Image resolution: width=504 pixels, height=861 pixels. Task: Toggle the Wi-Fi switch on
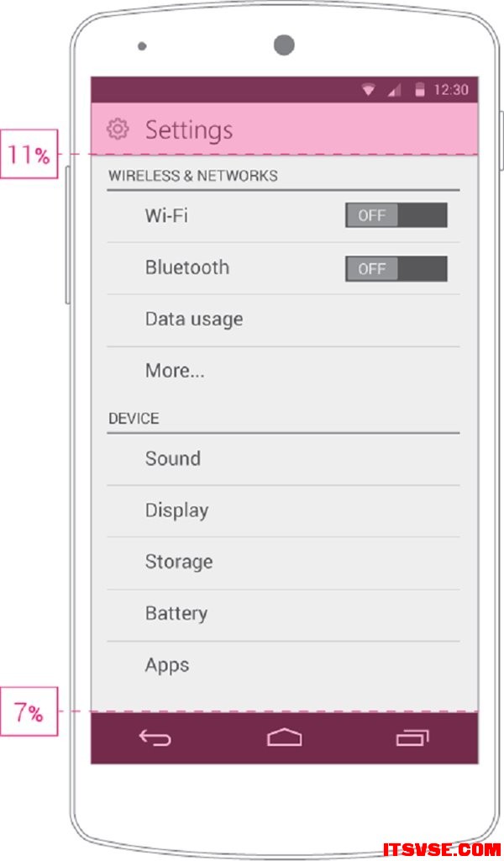coord(396,214)
